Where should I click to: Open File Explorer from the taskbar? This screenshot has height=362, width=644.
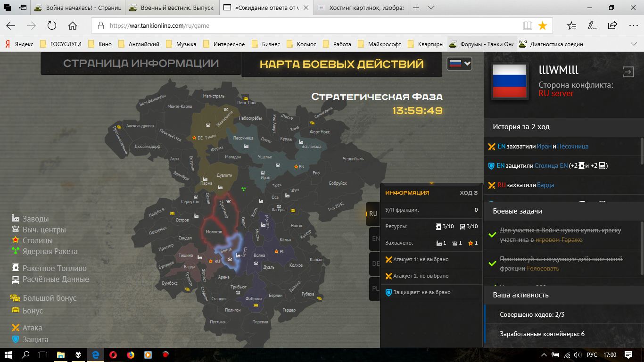pos(60,354)
